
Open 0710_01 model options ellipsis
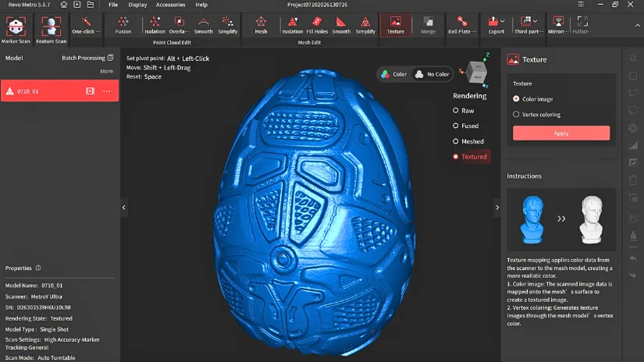point(107,91)
